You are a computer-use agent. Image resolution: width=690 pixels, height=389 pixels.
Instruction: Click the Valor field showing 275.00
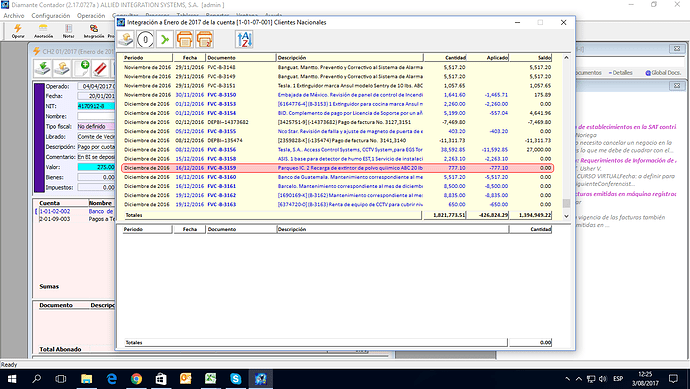click(x=96, y=167)
